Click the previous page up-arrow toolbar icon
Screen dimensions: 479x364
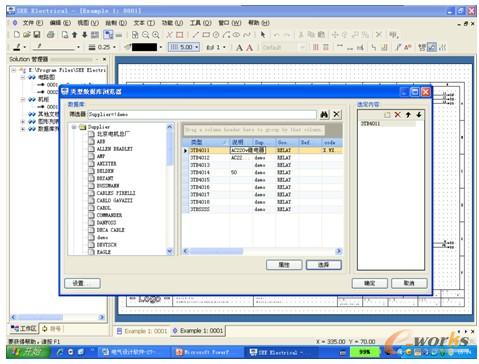(x=75, y=35)
